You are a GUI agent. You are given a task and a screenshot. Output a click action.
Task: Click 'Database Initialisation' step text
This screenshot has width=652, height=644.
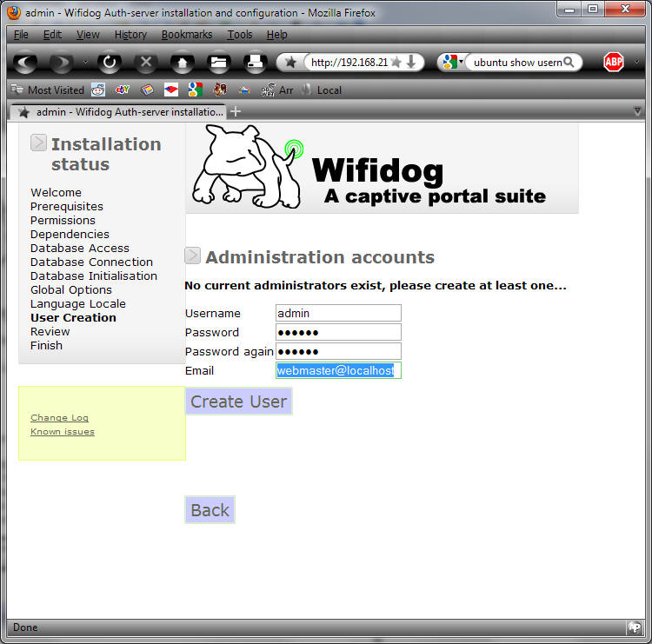(x=94, y=276)
